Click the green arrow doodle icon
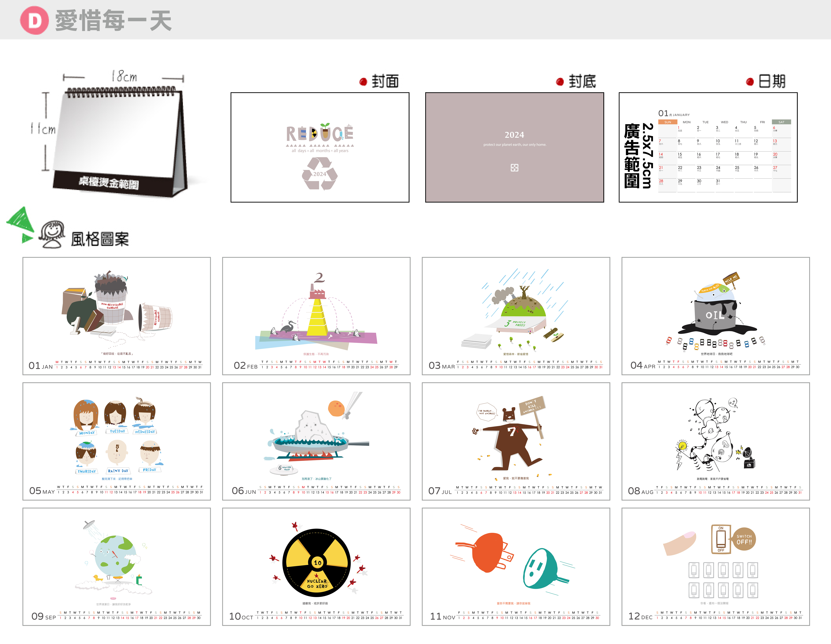The width and height of the screenshot is (831, 644). (21, 224)
